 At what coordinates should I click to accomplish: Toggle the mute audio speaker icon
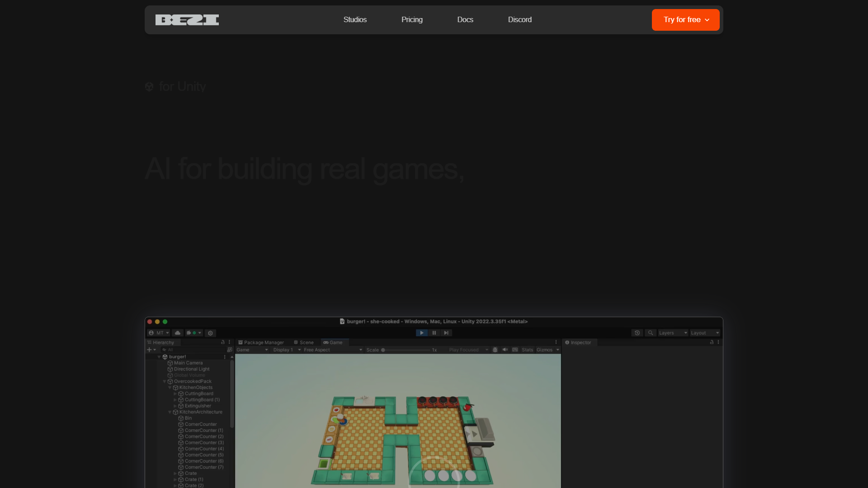[505, 350]
